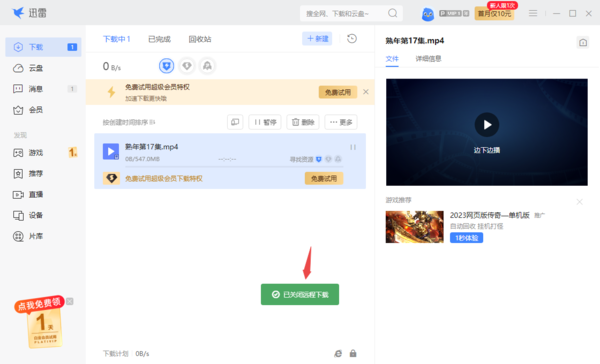The height and width of the screenshot is (364, 600).
Task: Click the download progress bar of 熟年第17集.mp4
Action: click(x=234, y=166)
